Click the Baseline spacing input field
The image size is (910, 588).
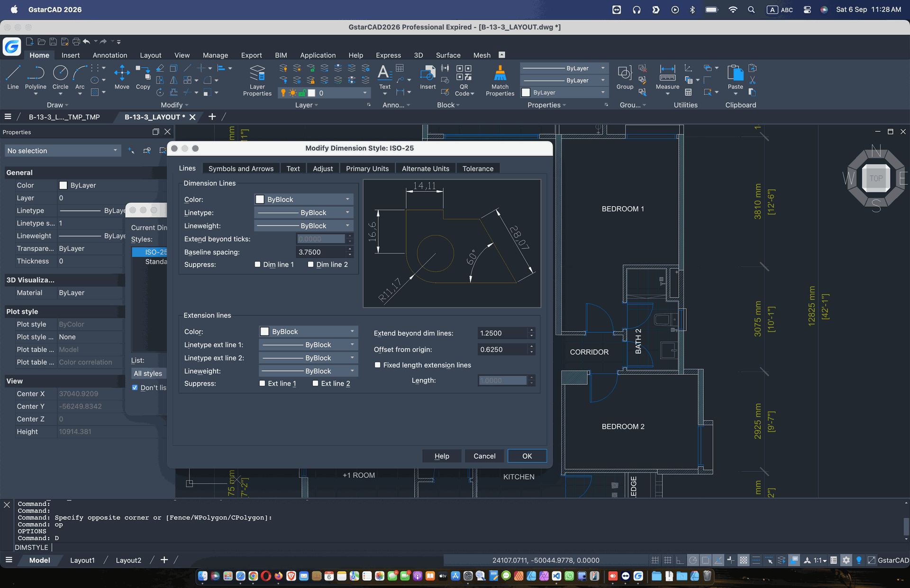coord(321,252)
